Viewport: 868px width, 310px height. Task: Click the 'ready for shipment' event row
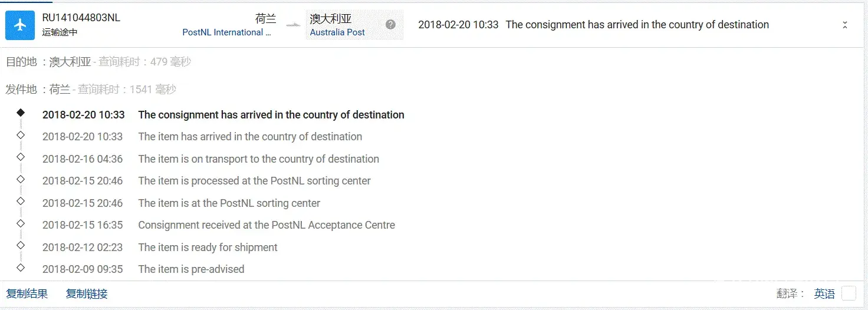pyautogui.click(x=208, y=248)
